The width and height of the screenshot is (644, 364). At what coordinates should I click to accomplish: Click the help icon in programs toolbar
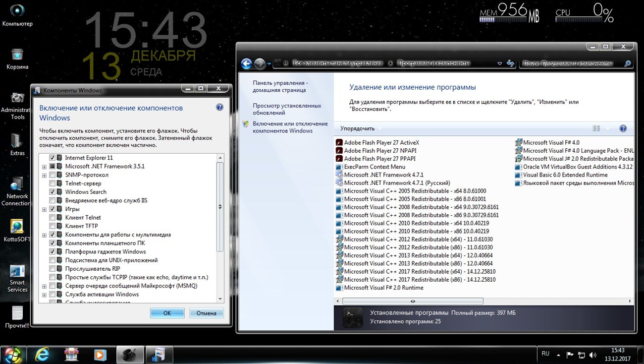623,128
